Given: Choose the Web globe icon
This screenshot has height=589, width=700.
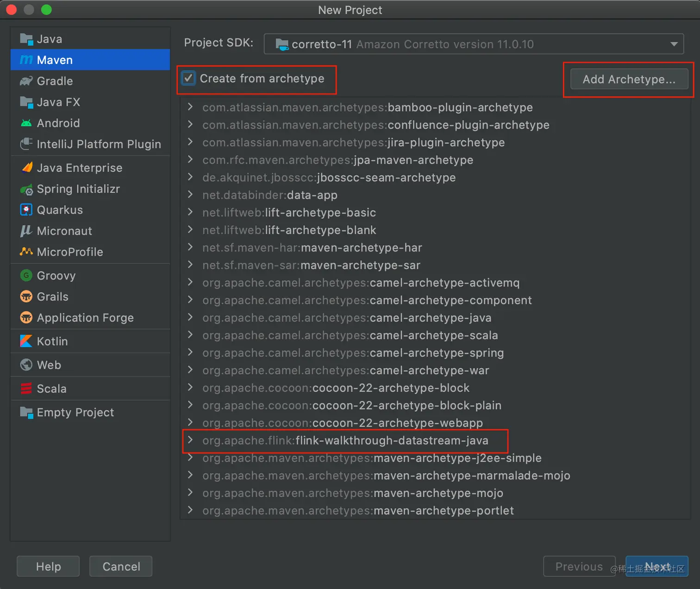Looking at the screenshot, I should [26, 365].
